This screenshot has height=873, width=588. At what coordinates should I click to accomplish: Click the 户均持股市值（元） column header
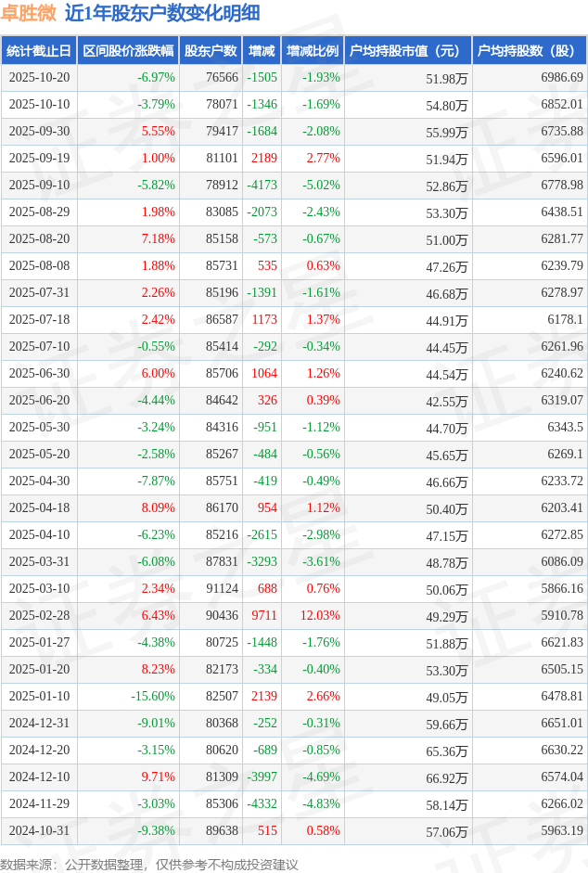click(x=408, y=51)
